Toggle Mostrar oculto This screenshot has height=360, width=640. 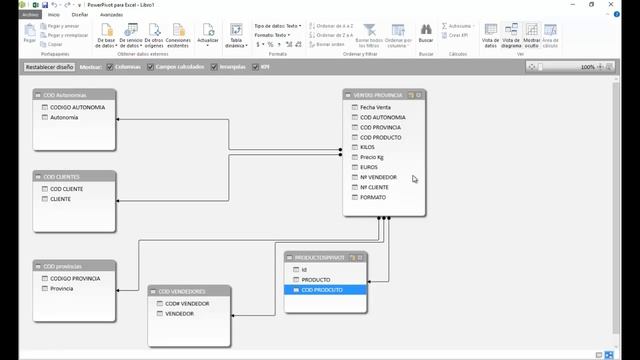(x=531, y=36)
